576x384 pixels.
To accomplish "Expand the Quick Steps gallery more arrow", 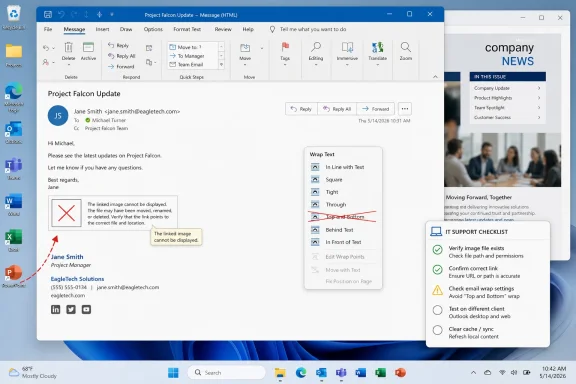I will click(222, 65).
